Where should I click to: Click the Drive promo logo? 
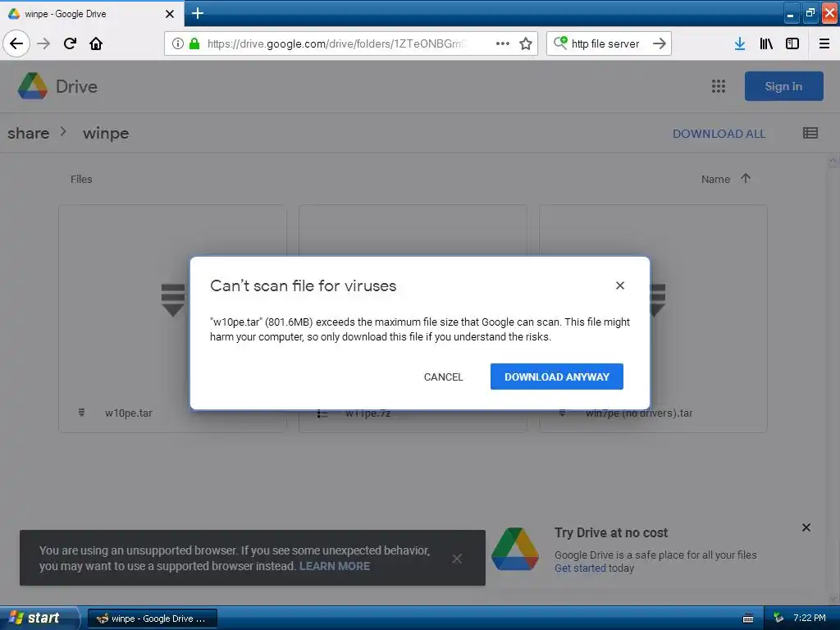(515, 549)
